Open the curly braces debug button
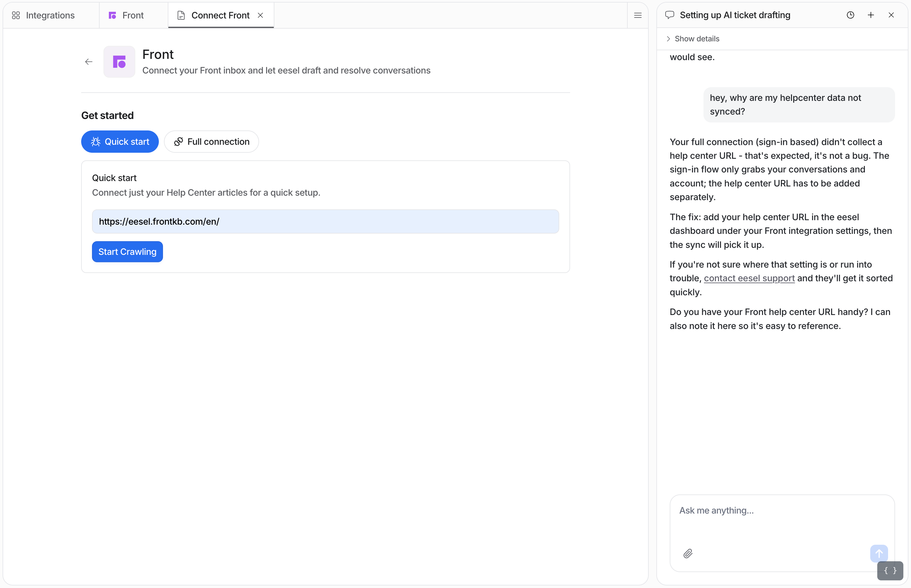911x588 pixels. click(x=890, y=571)
